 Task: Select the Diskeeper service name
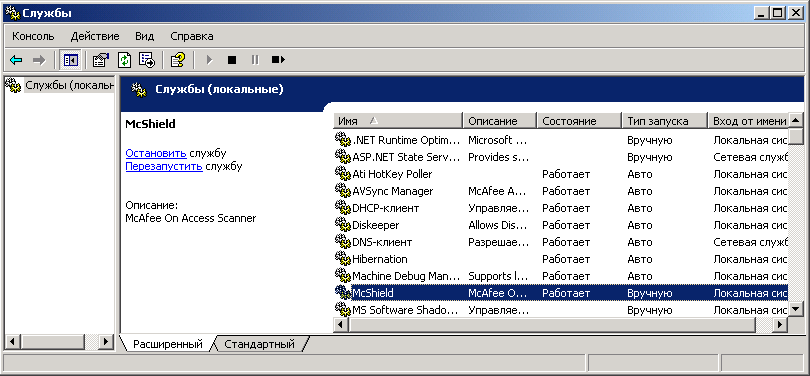click(376, 225)
